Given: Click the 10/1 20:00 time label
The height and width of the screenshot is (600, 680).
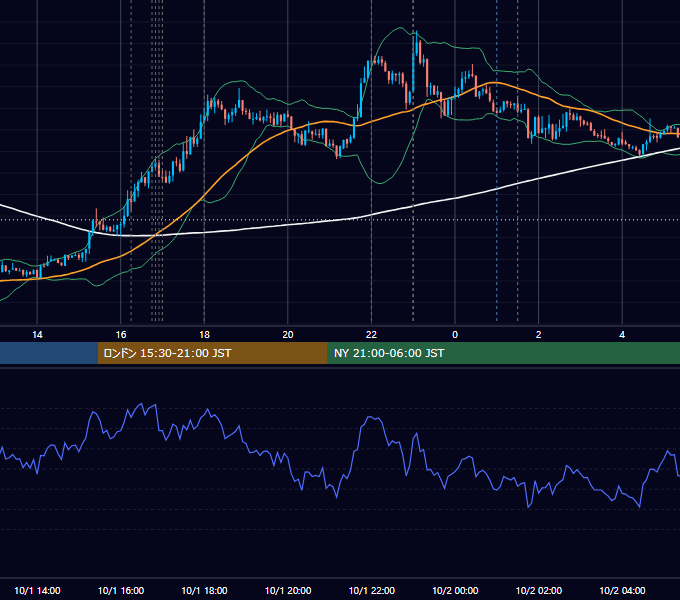Looking at the screenshot, I should point(288,590).
